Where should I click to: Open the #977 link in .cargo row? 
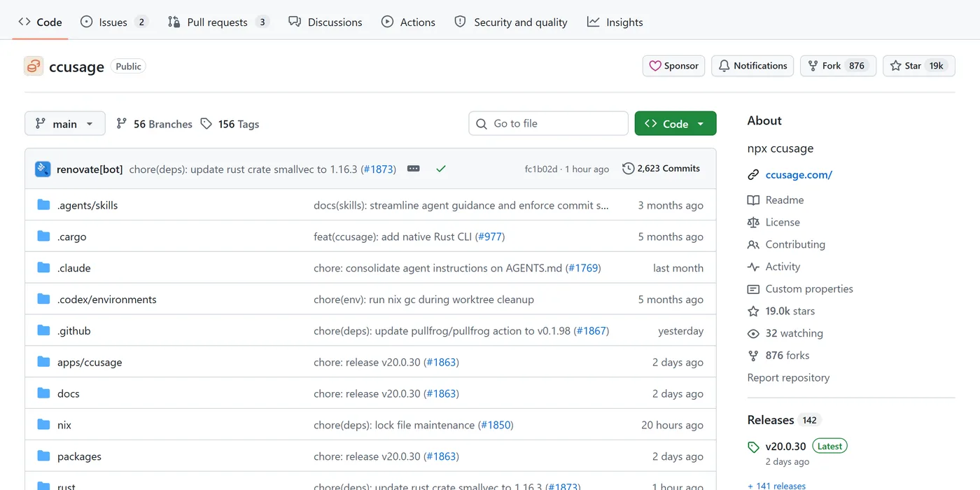pyautogui.click(x=490, y=237)
